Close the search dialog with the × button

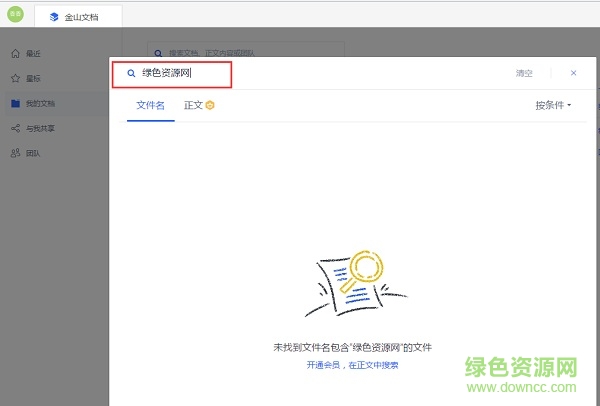(x=573, y=73)
